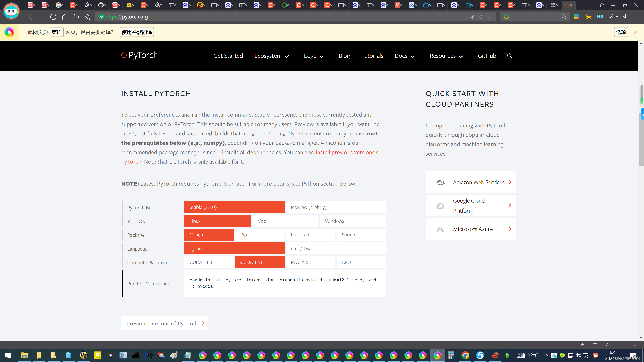
Task: Select CPU compute platform
Action: (x=361, y=262)
